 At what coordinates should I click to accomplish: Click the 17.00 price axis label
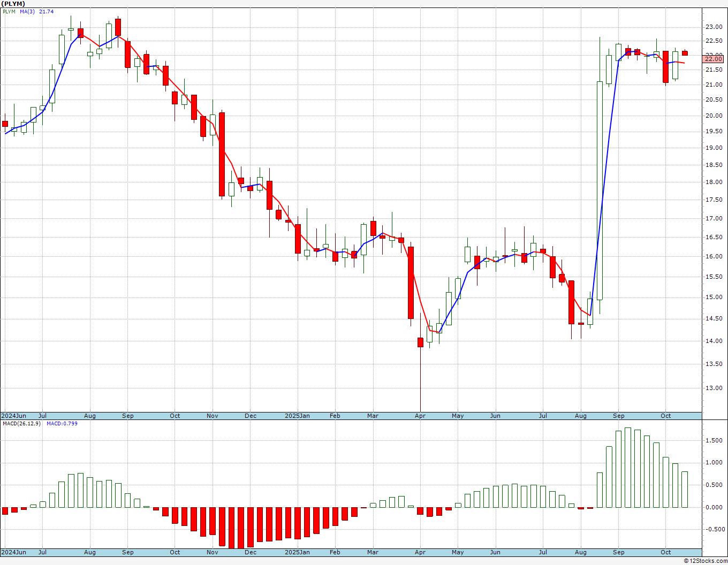pos(714,218)
